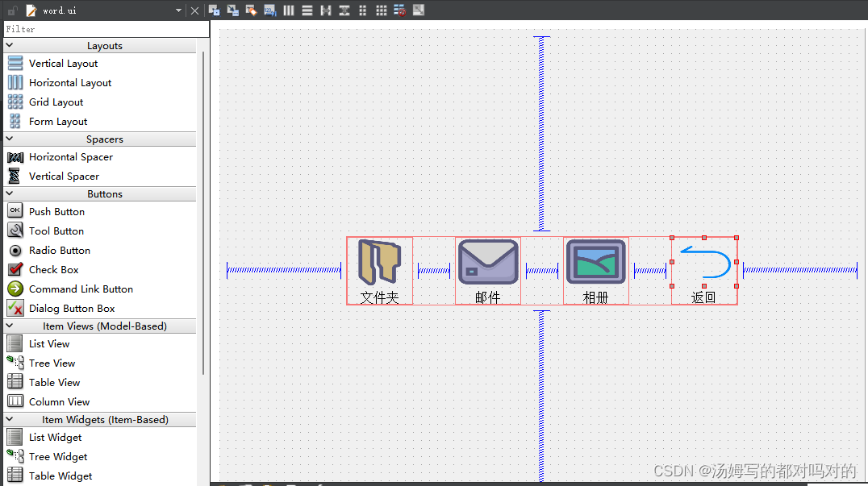Select spacer between 相册 and 返回
The height and width of the screenshot is (486, 868).
[650, 270]
